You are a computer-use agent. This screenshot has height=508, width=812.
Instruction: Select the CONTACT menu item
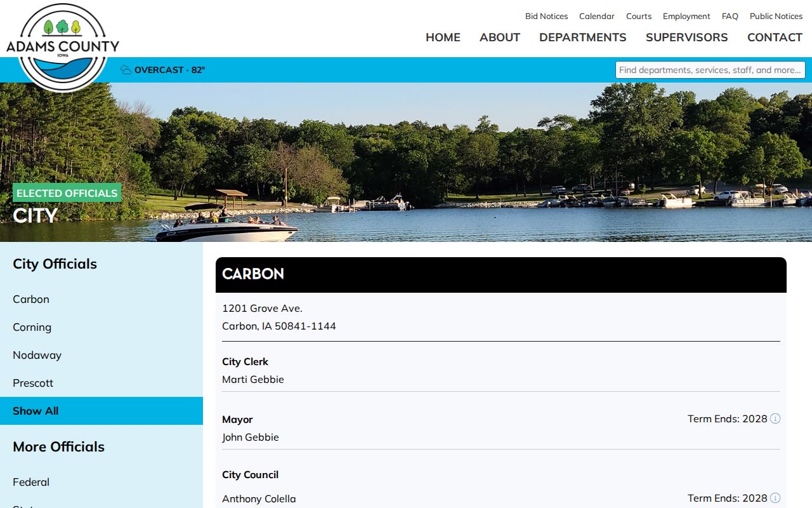pyautogui.click(x=775, y=37)
